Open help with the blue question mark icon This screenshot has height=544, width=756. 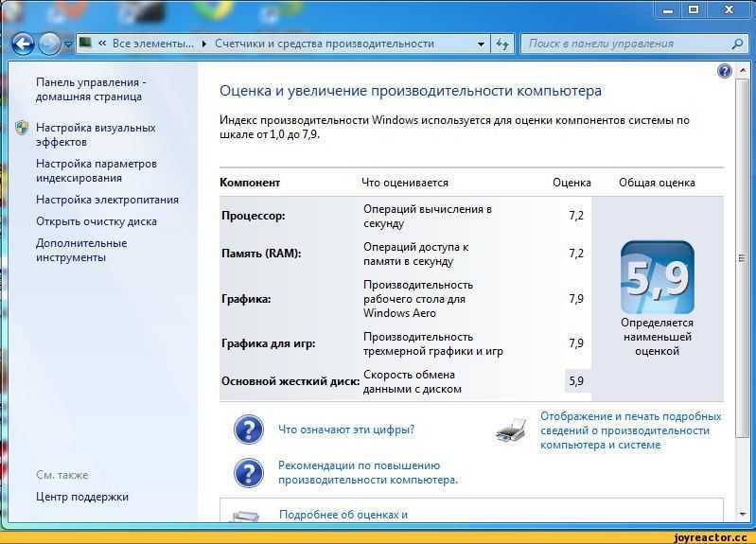point(724,71)
